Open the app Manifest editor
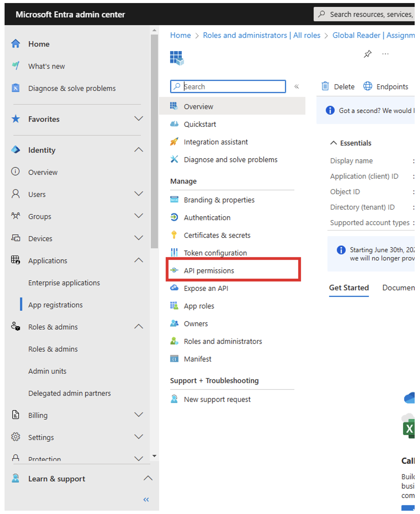 click(197, 359)
